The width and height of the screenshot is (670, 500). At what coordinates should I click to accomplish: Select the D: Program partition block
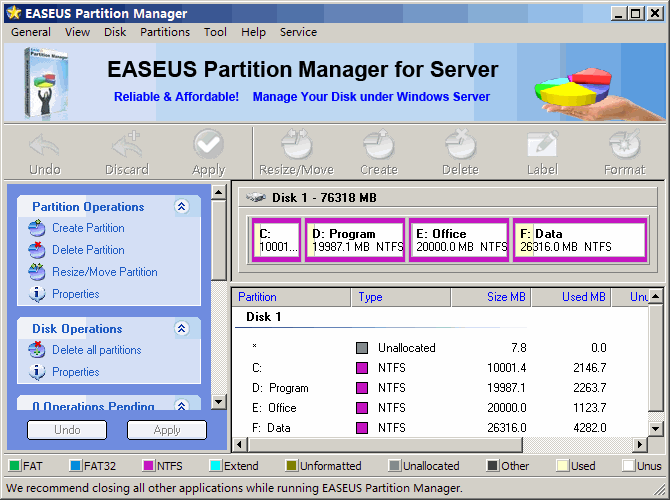click(355, 240)
